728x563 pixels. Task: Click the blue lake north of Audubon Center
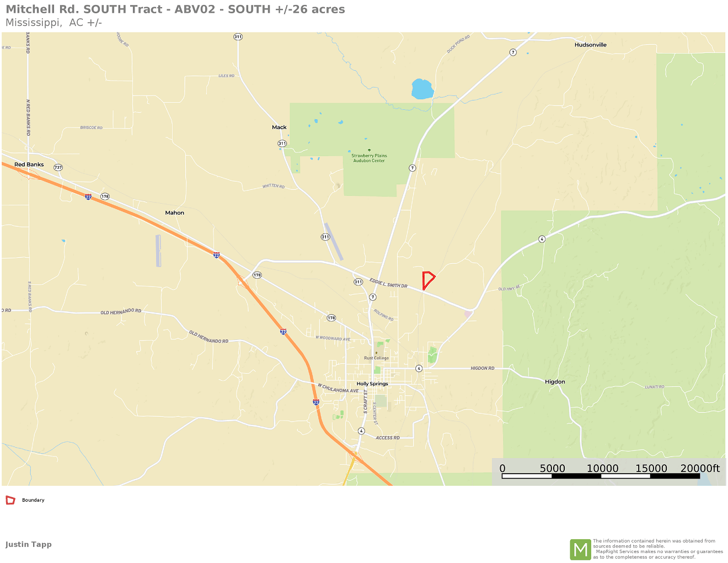[x=422, y=89]
